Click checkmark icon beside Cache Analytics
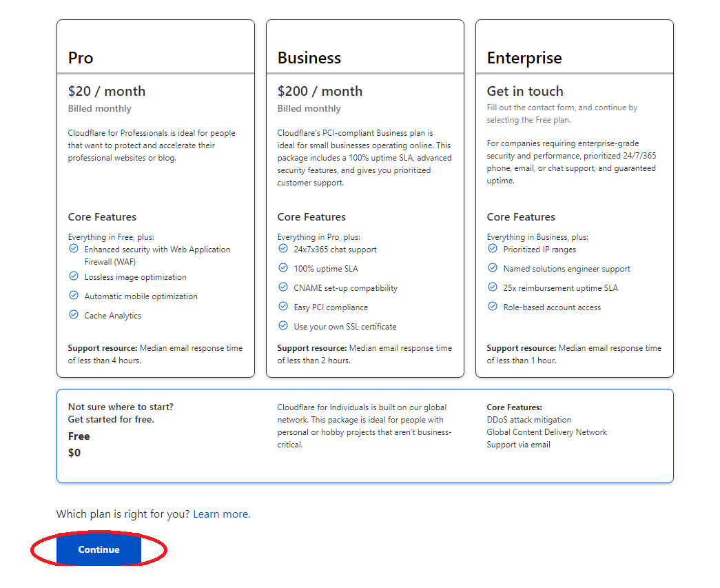Screen dimensions: 720x588 (x=74, y=314)
